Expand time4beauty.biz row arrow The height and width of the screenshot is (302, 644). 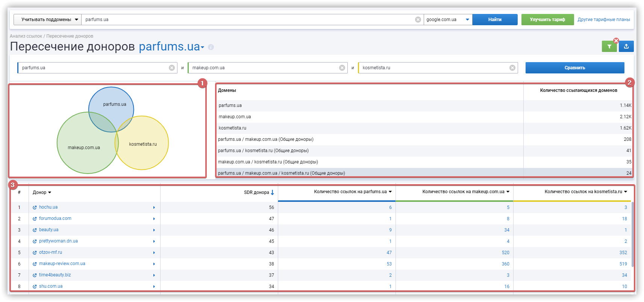(x=154, y=275)
